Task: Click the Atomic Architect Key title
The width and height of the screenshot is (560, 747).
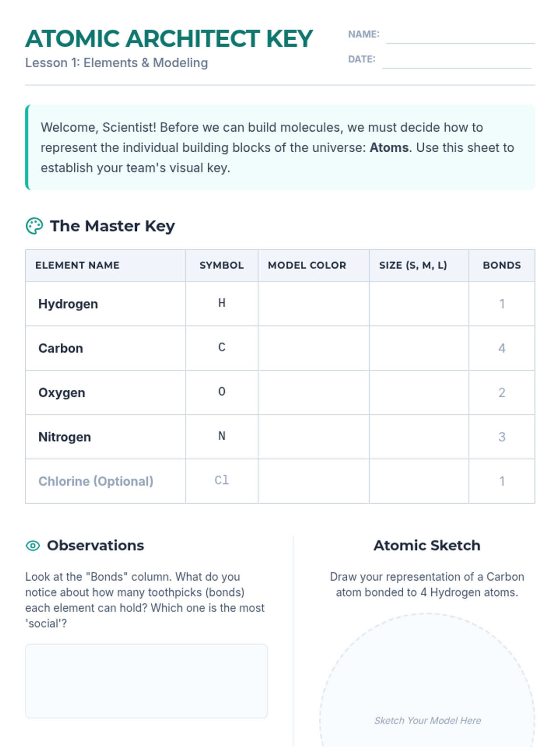Action: coord(169,39)
